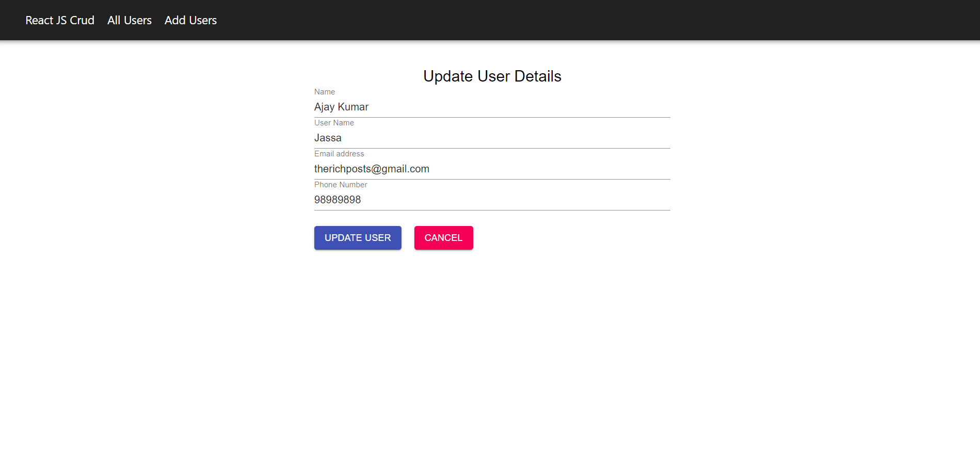Click the 'Email address' label
Image resolution: width=980 pixels, height=468 pixels.
coord(339,154)
